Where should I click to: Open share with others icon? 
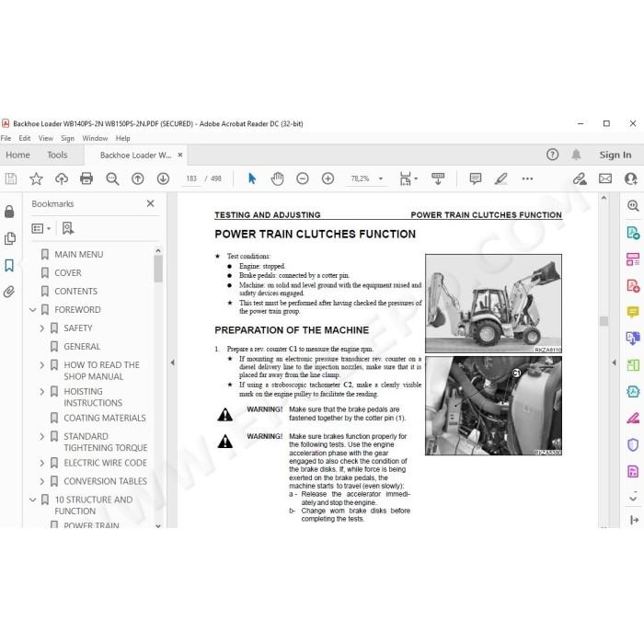click(x=630, y=178)
